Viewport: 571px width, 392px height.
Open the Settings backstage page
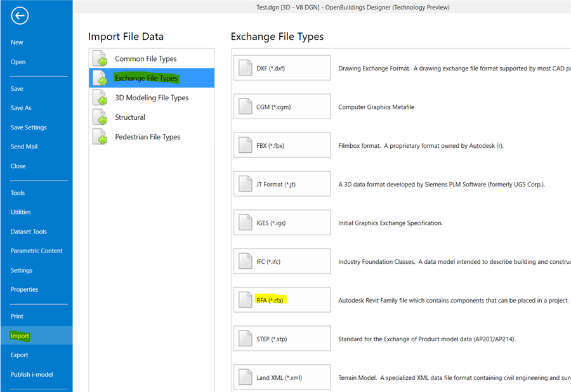22,270
